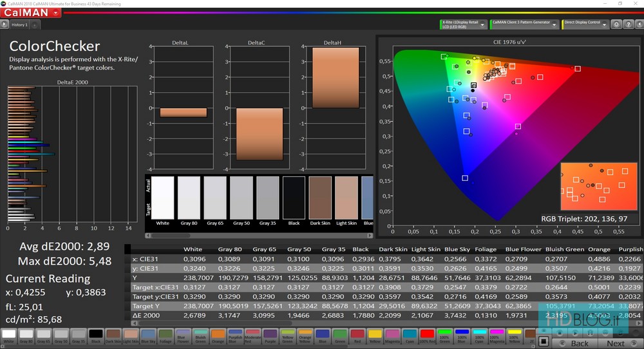Click the DeltaH bar chart

(x=335, y=108)
